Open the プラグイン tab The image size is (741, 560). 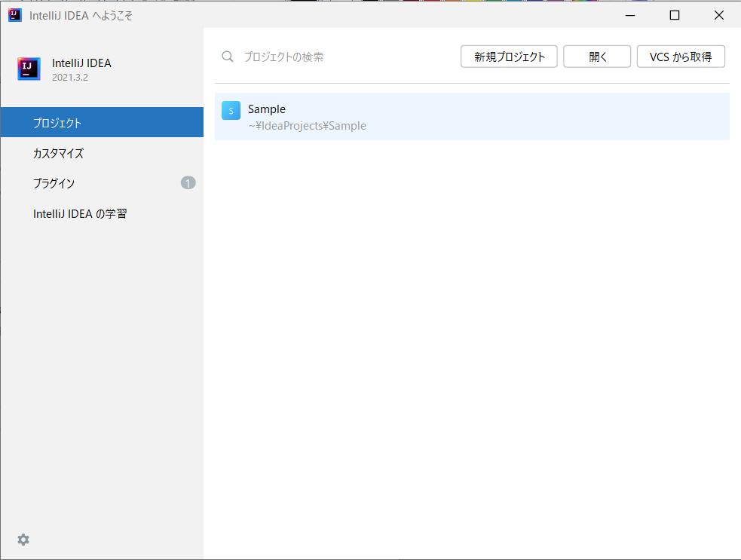(102, 183)
